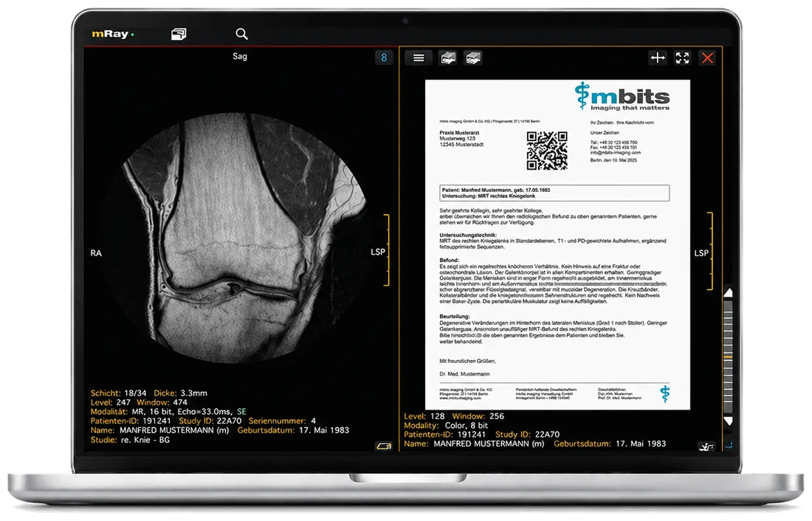
Task: Click 'MR, 16 bit, Echo=33.0ms' modality text
Action: coord(182,412)
